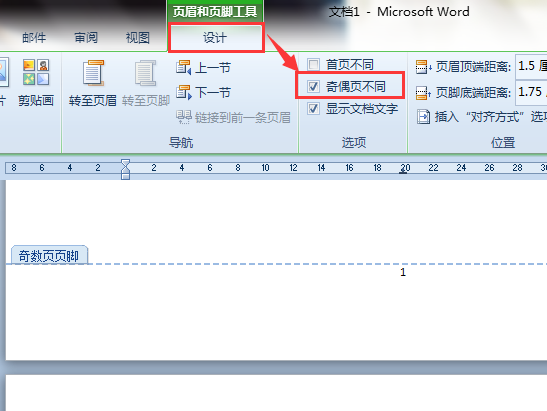Switch to the 视图 tab
The width and height of the screenshot is (547, 411).
138,38
